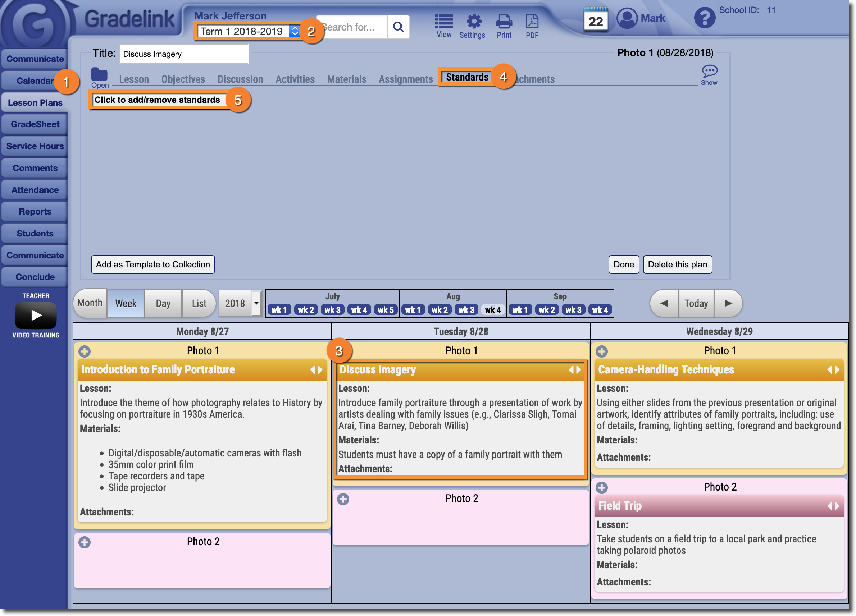Click Add as Template to Collection
Viewport: 856px width, 616px height.
(153, 265)
